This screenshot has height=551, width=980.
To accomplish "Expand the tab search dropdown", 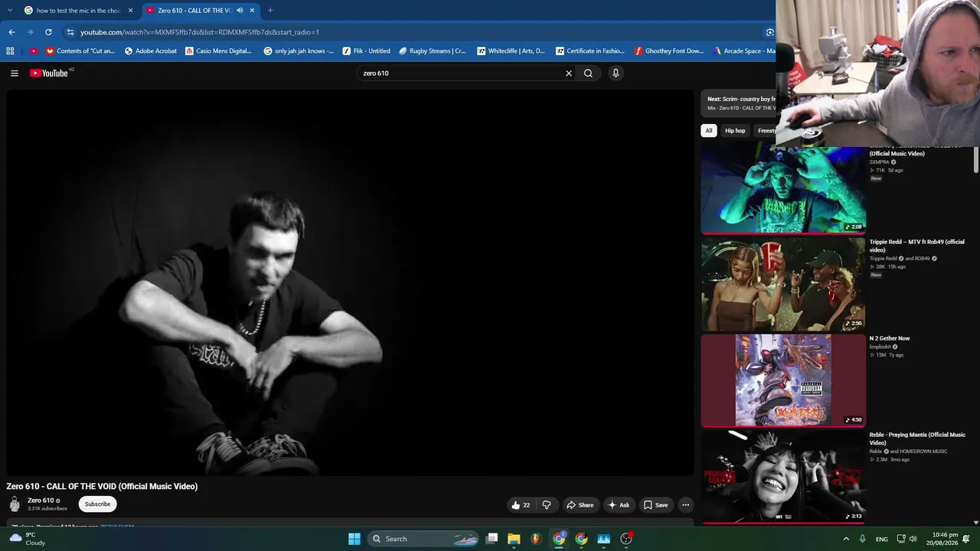I will 10,11.
